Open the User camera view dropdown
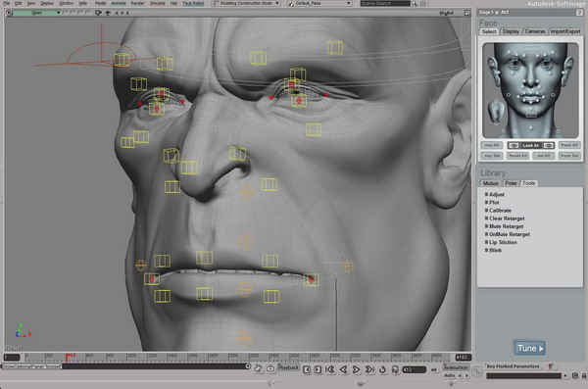The image size is (588, 389). coord(37,13)
